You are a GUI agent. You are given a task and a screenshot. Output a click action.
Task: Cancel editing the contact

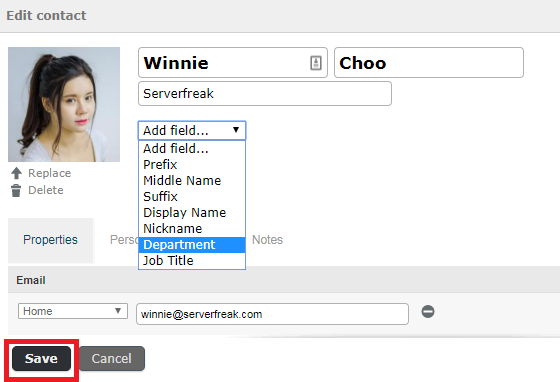click(112, 358)
